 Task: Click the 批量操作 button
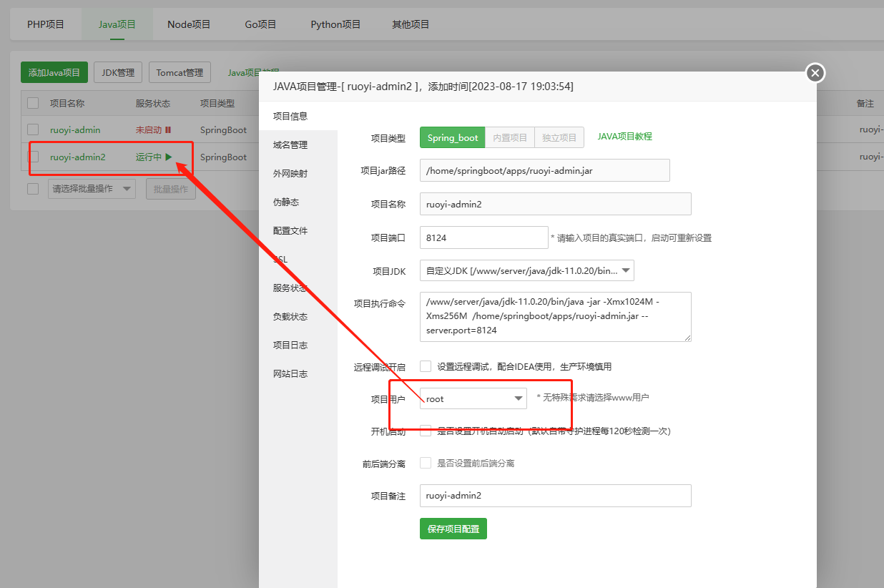point(171,189)
